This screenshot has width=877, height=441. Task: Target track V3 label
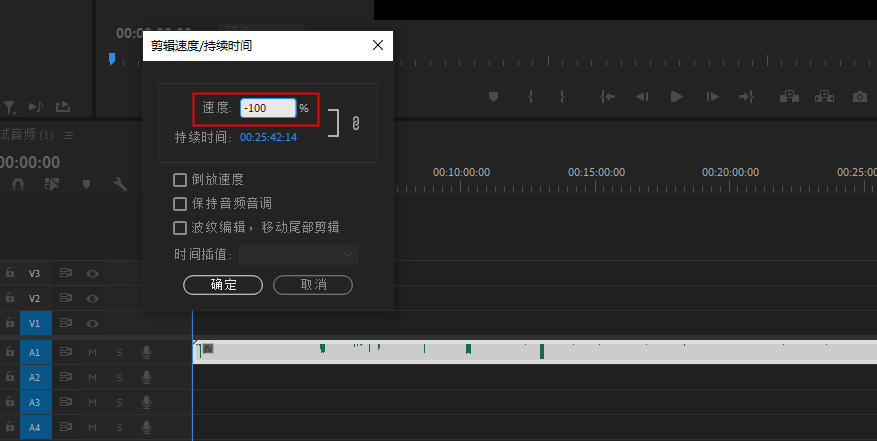coord(35,274)
